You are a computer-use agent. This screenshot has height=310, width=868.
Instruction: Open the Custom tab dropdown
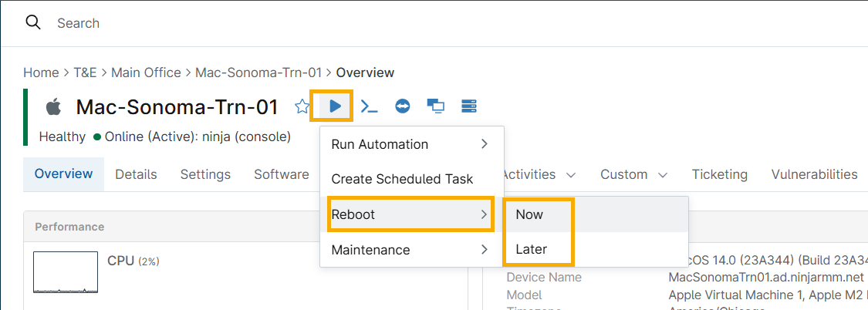pyautogui.click(x=633, y=174)
